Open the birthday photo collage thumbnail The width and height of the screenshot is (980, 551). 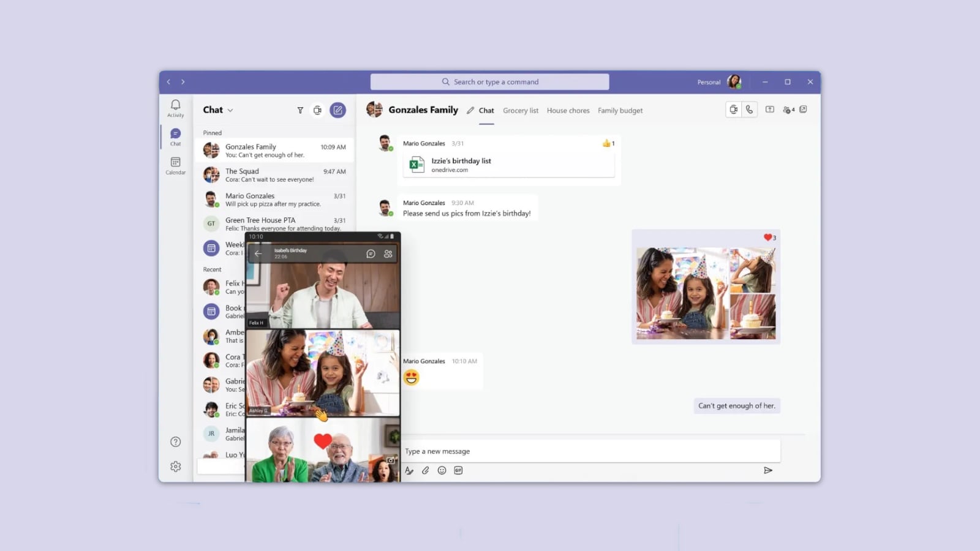[706, 293]
